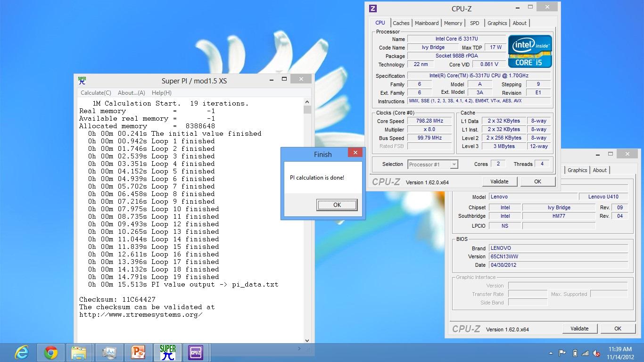Switch to the Mainboard tab
644x362 pixels.
(x=427, y=23)
